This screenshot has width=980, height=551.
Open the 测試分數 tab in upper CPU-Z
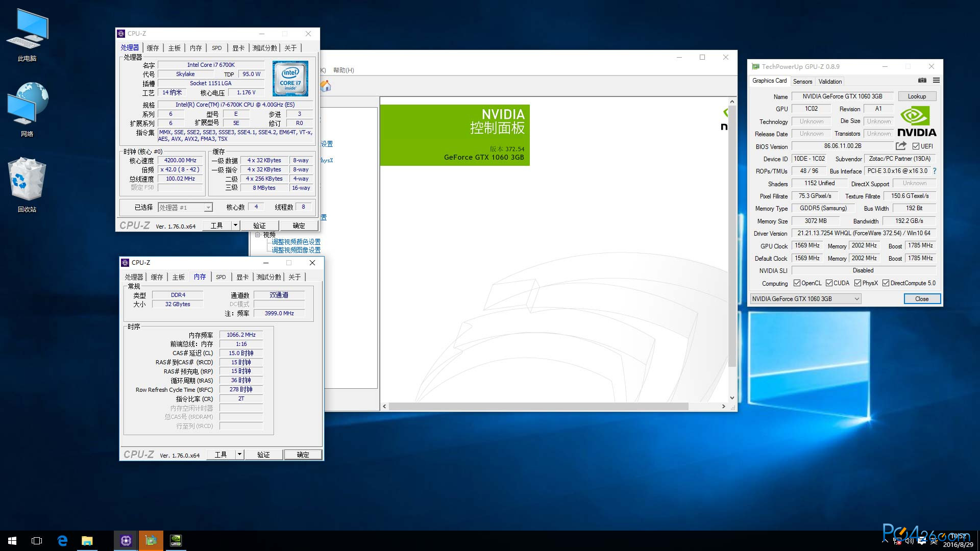[264, 48]
